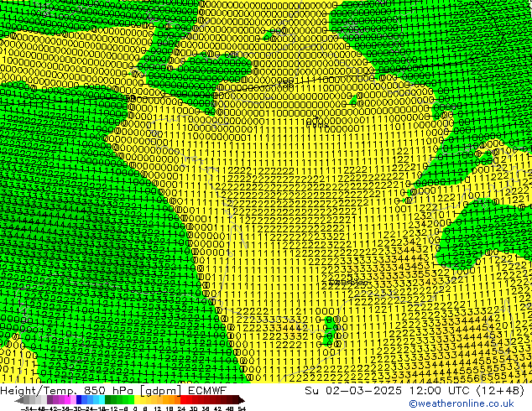
Task: Pick the orange swatch above legend value 18
Action: click(x=172, y=399)
